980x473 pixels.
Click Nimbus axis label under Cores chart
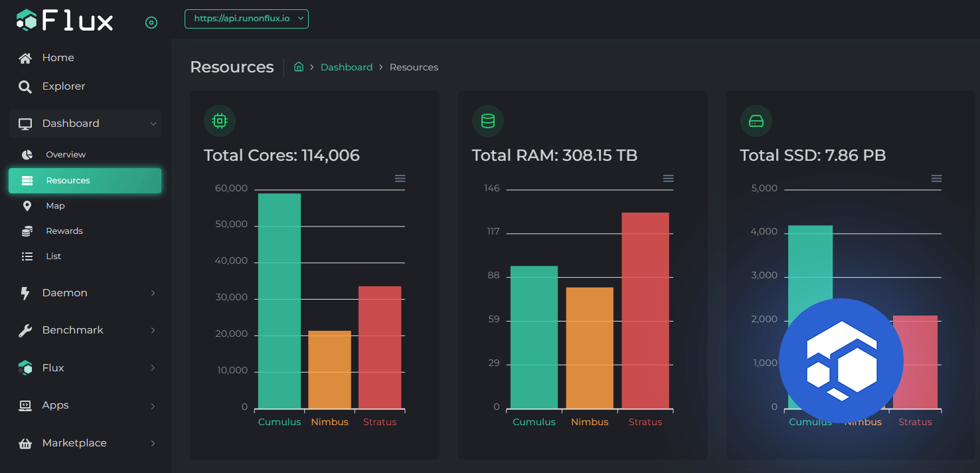tap(329, 422)
